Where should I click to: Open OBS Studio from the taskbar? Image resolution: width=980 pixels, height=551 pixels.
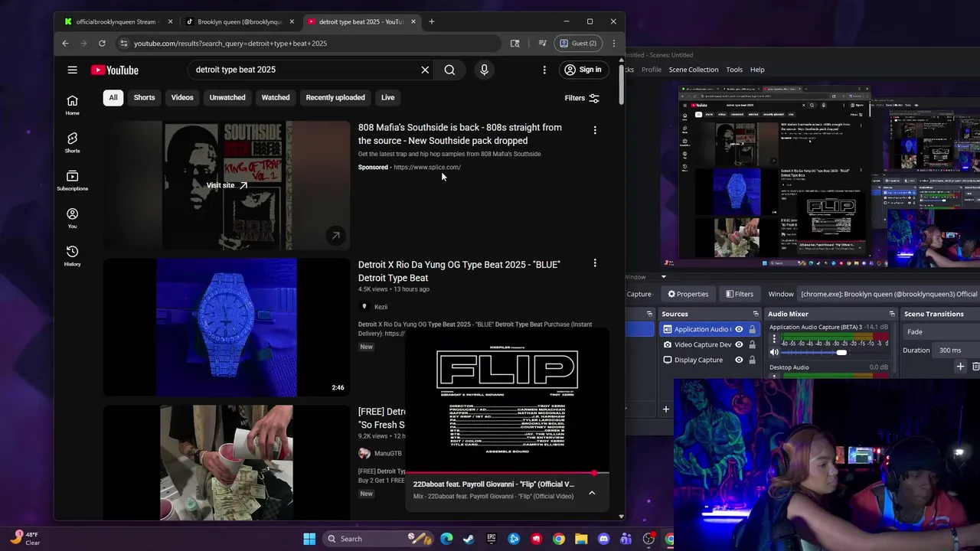(x=649, y=539)
